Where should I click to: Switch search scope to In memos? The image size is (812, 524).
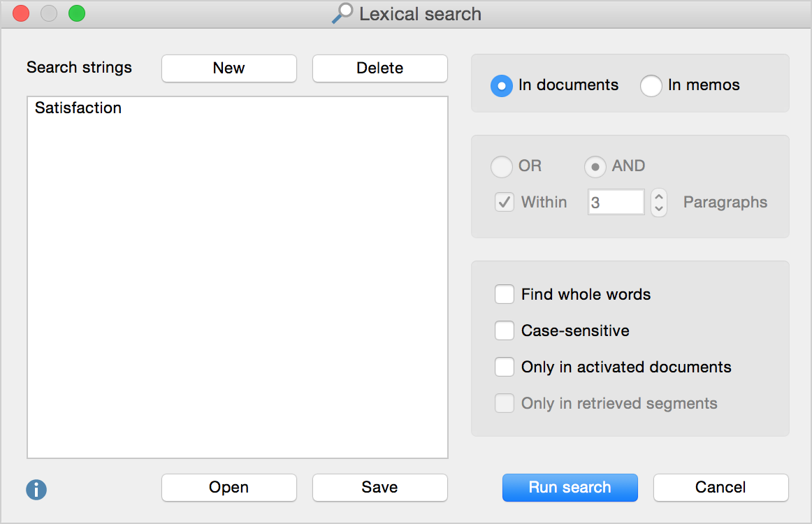[x=651, y=86]
